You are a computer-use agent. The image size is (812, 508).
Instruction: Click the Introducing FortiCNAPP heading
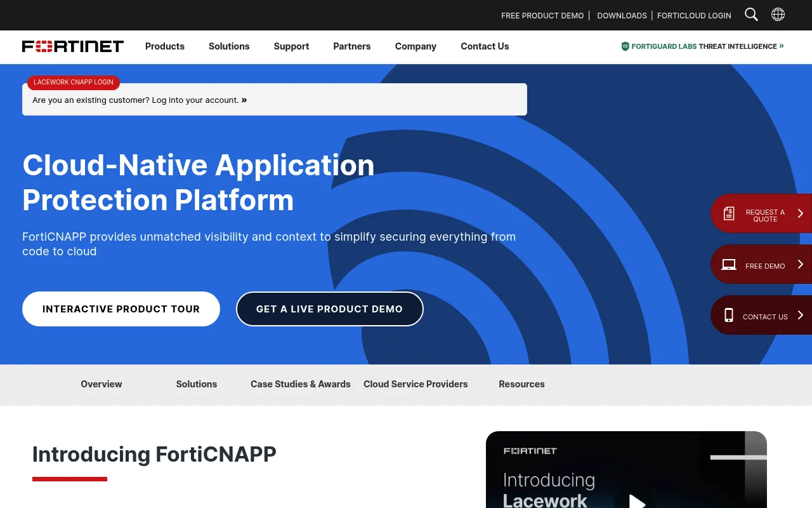click(154, 455)
